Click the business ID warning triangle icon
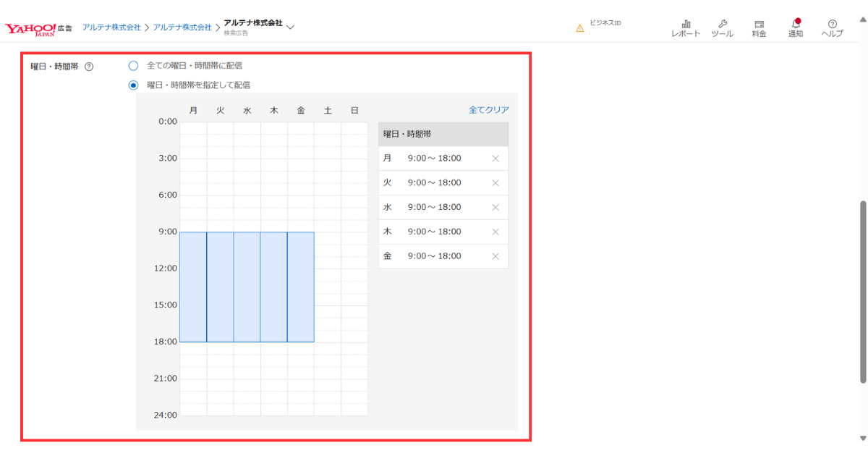 (x=579, y=28)
